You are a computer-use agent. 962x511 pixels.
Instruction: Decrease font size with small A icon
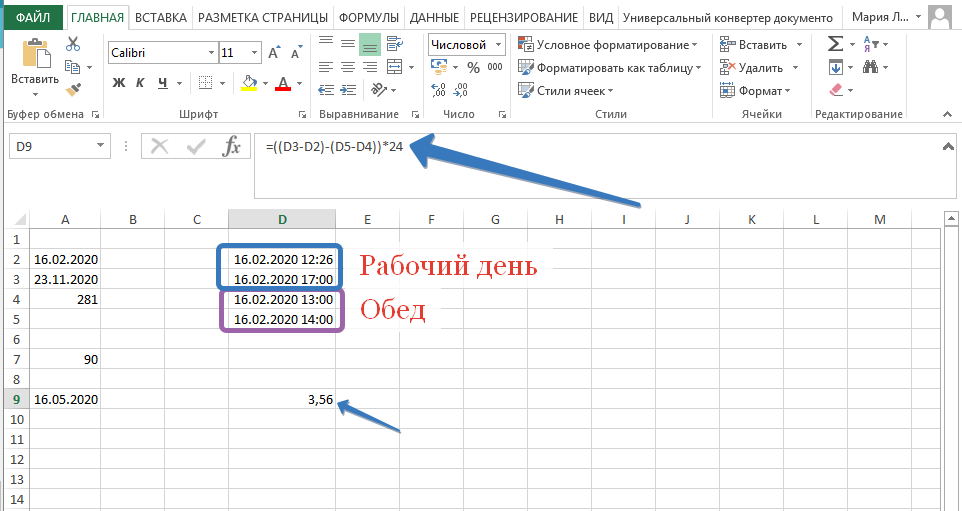point(296,53)
